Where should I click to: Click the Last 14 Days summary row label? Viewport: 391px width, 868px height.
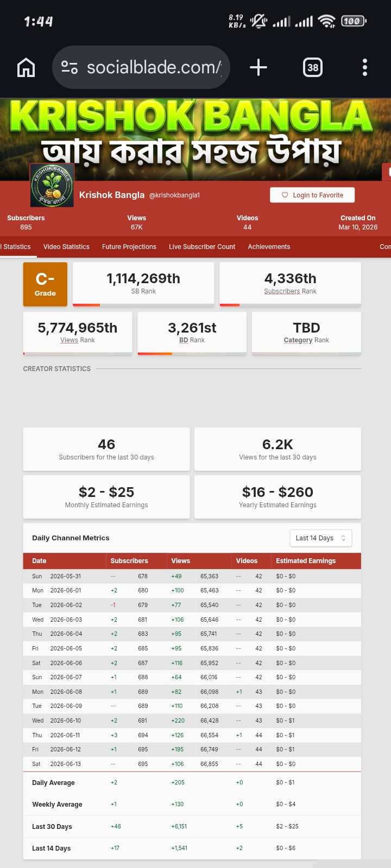[x=51, y=848]
